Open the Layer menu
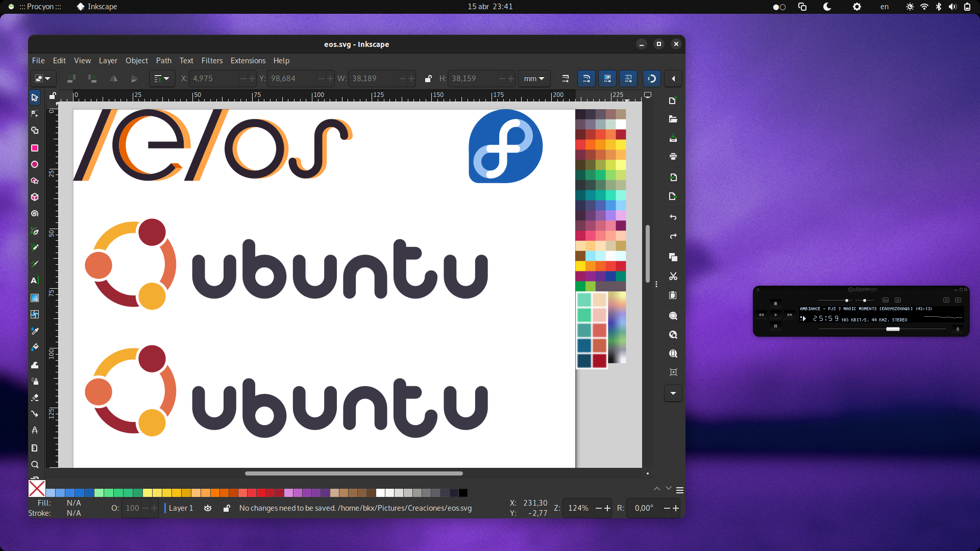The image size is (980, 551). pos(108,61)
